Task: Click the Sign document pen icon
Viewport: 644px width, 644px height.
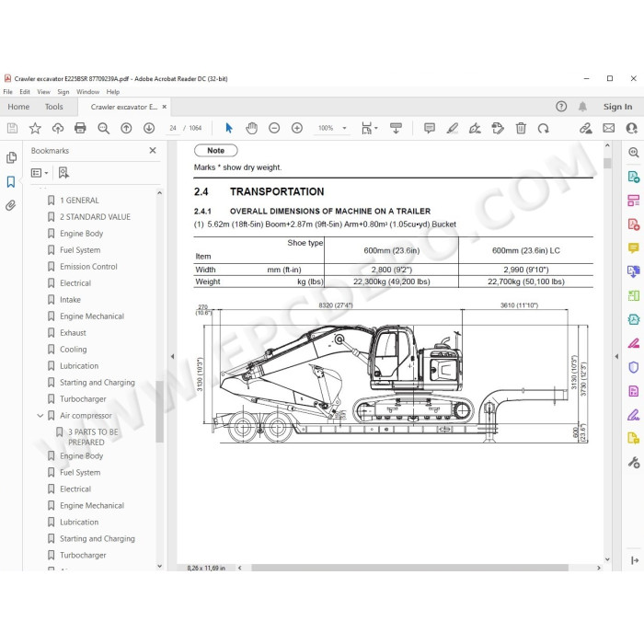Action: coord(476,128)
